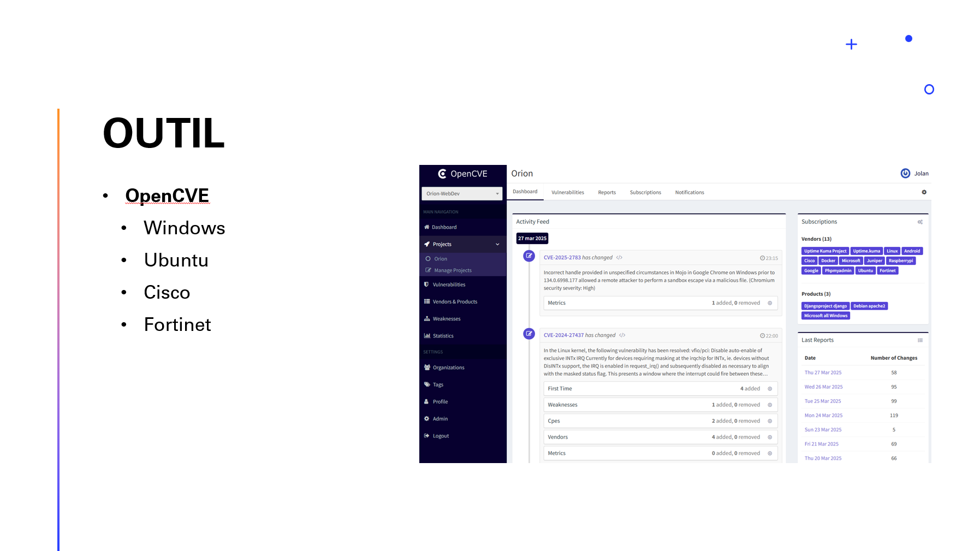The image size is (980, 551).
Task: Click the OpenCVE bullet on the slide
Action: coord(167,195)
